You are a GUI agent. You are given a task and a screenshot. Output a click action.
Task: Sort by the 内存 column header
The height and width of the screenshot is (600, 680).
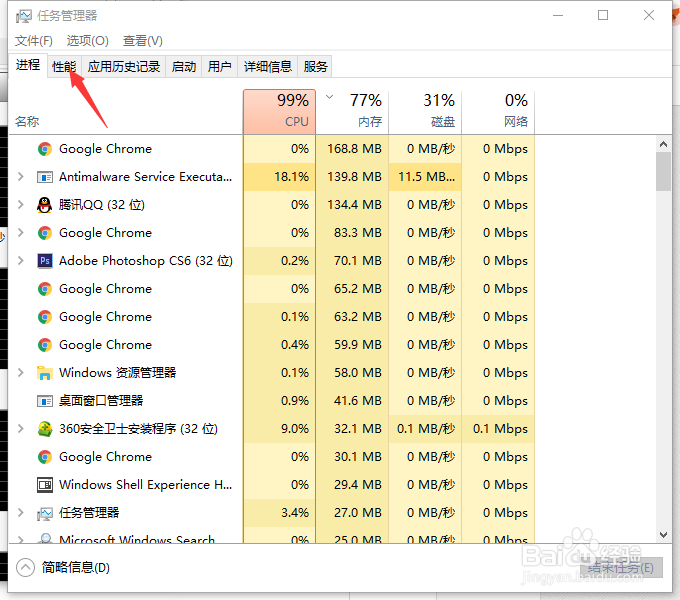click(352, 112)
